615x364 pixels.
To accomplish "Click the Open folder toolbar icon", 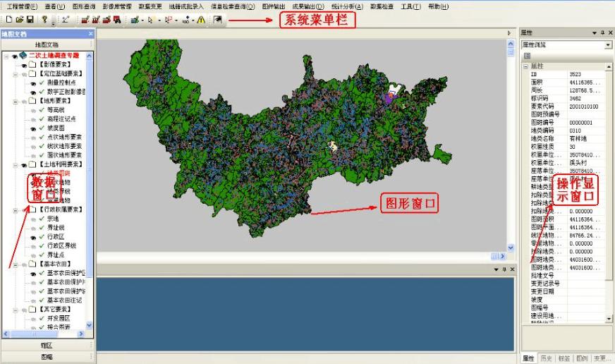I will click(19, 20).
